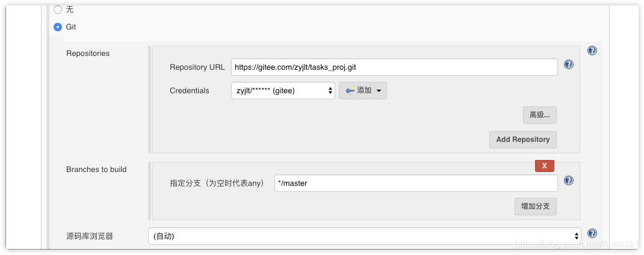Click the Repositories section label
This screenshot has width=644, height=255.
tap(88, 54)
